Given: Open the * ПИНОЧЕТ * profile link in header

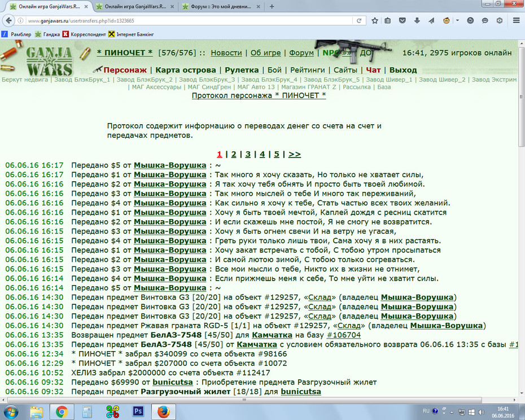Looking at the screenshot, I should coord(125,53).
